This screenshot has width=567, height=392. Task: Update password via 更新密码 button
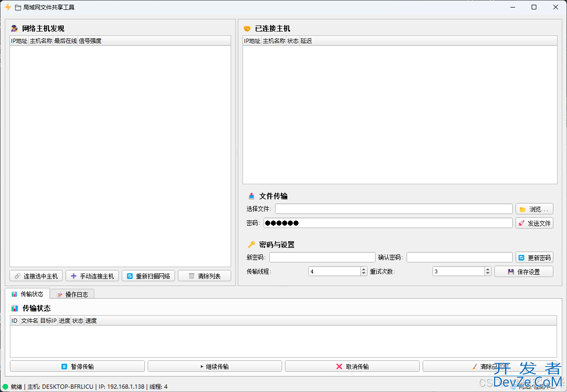[x=534, y=258]
